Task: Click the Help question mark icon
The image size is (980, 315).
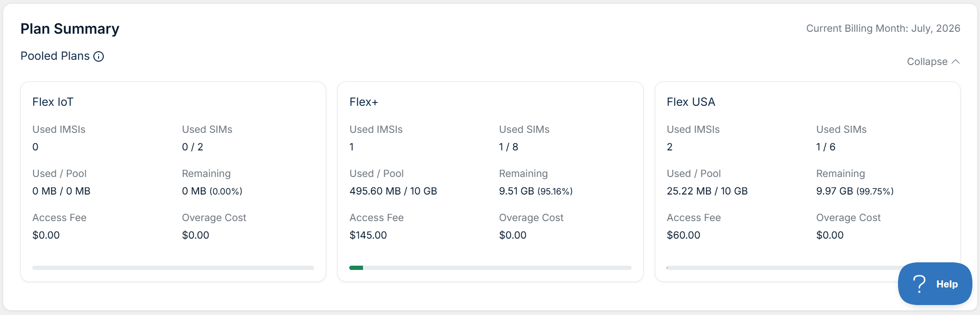Action: tap(919, 284)
